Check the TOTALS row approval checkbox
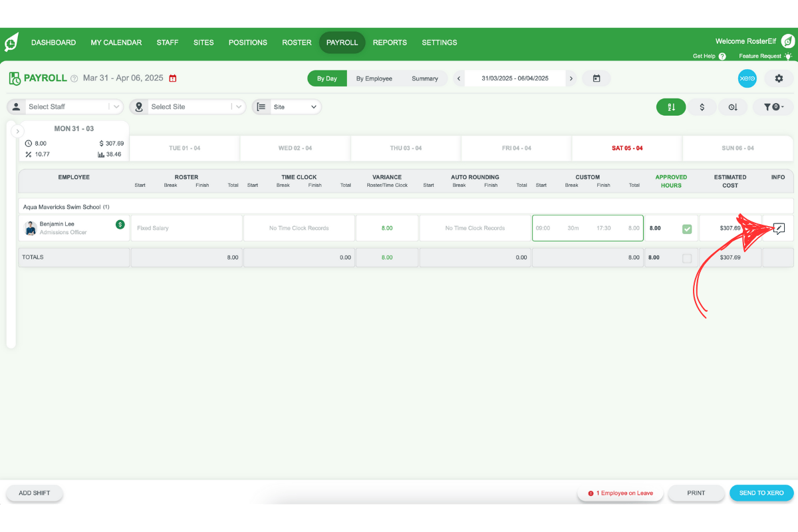This screenshot has height=532, width=798. click(x=687, y=257)
